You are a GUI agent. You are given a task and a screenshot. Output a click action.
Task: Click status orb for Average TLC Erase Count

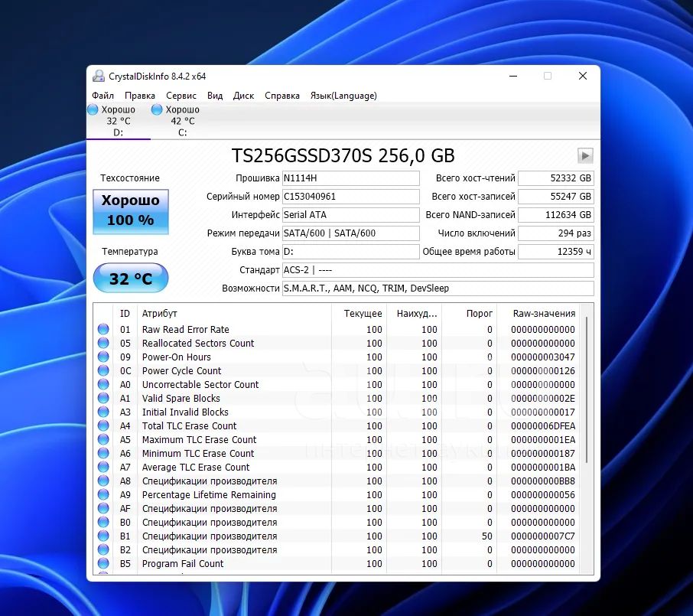[103, 467]
